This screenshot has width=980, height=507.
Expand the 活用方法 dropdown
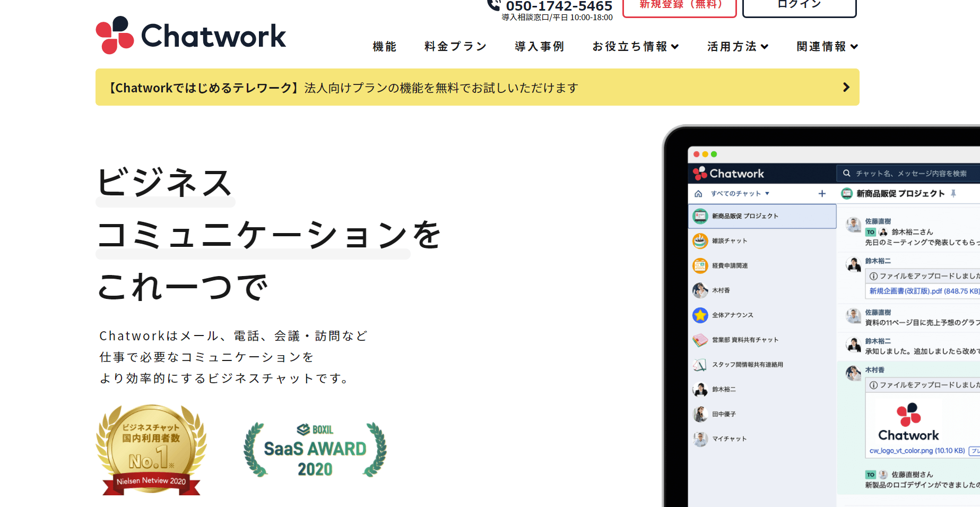click(737, 46)
